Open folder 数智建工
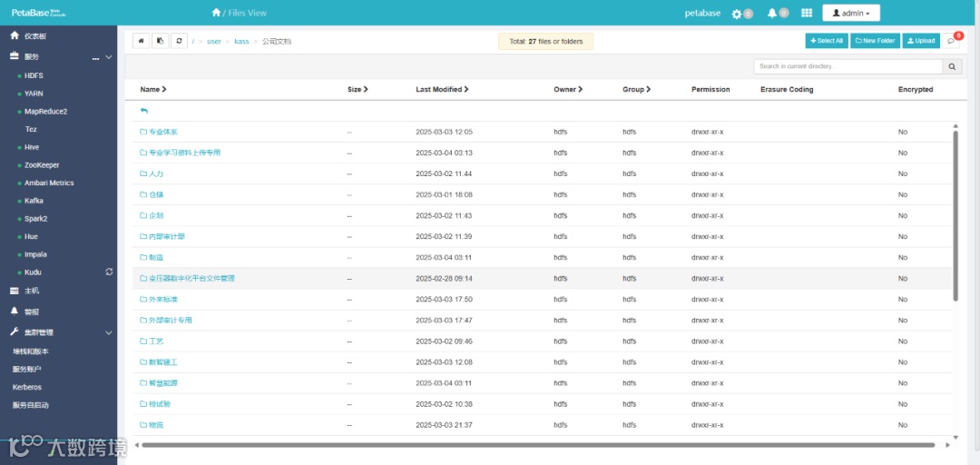980x465 pixels. 163,362
